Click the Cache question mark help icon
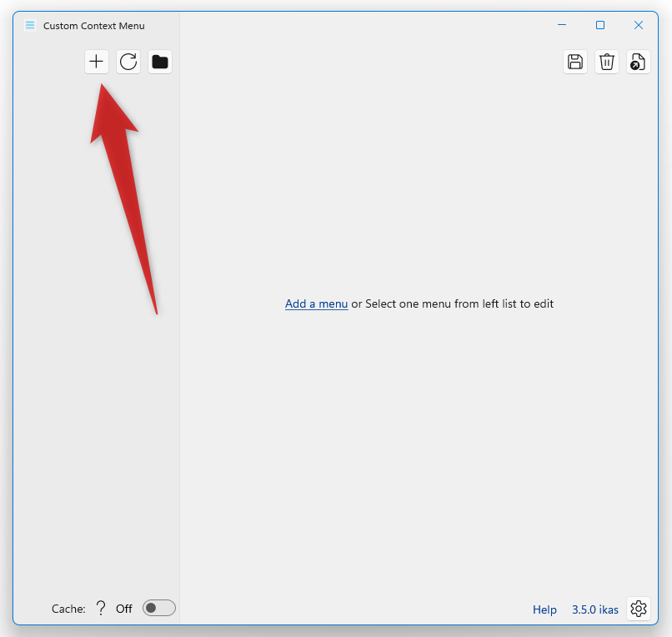This screenshot has width=672, height=637. click(101, 609)
